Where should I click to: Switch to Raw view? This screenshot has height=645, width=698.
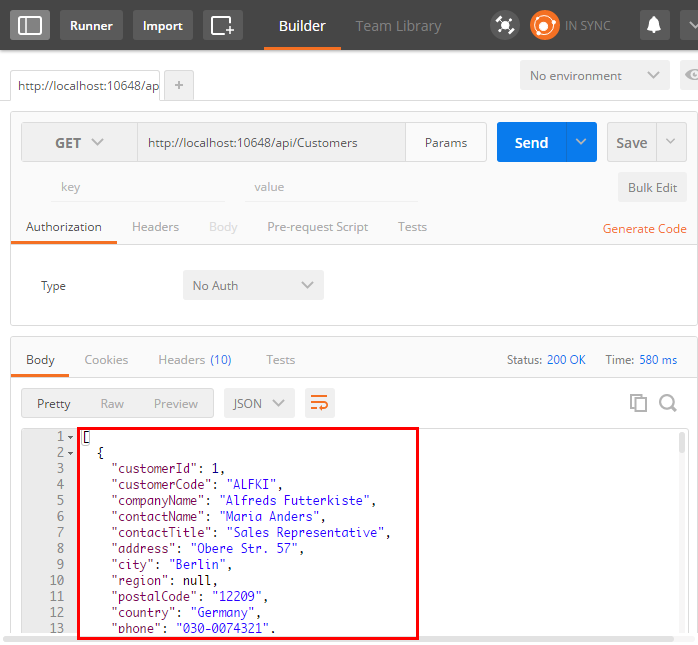112,403
